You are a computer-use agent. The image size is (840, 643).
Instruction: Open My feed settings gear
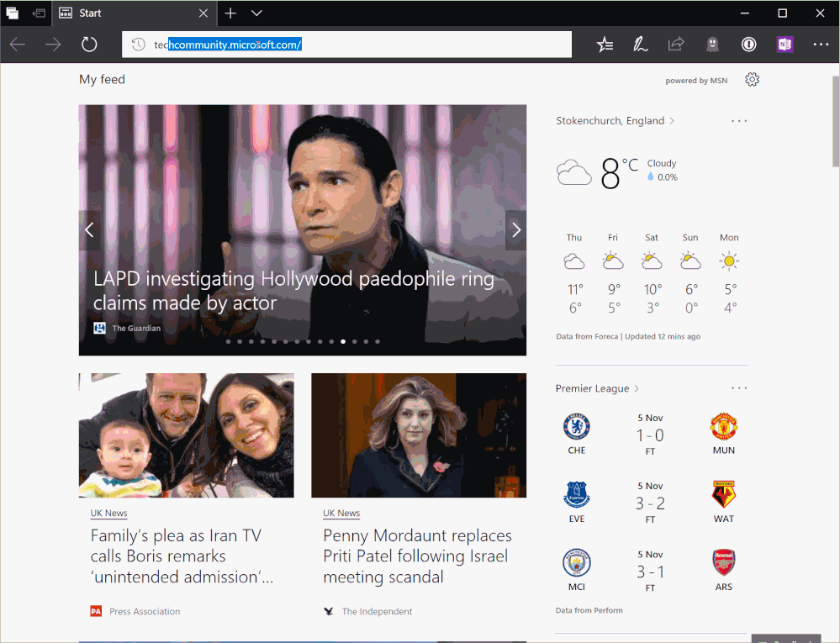[x=753, y=80]
